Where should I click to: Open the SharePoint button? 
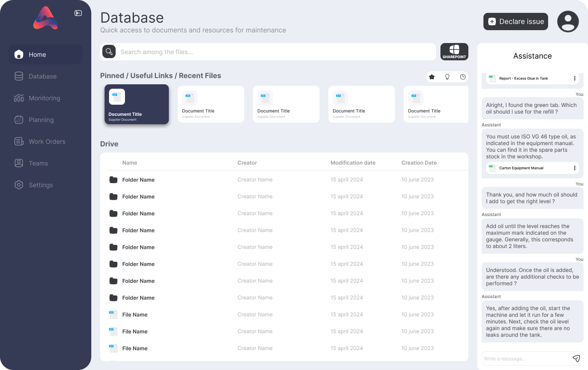pos(454,52)
